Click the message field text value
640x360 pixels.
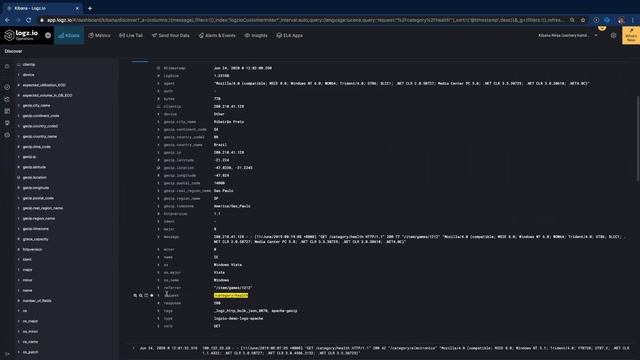(x=420, y=239)
